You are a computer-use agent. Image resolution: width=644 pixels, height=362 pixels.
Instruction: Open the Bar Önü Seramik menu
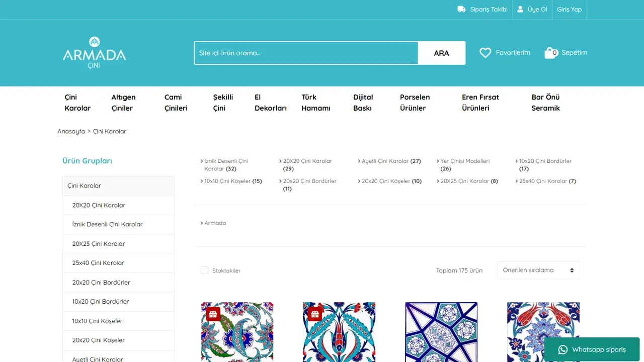click(546, 103)
